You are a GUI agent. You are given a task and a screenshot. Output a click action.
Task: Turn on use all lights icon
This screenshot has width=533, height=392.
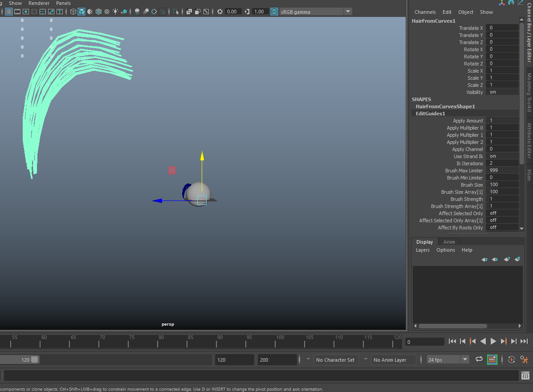116,12
